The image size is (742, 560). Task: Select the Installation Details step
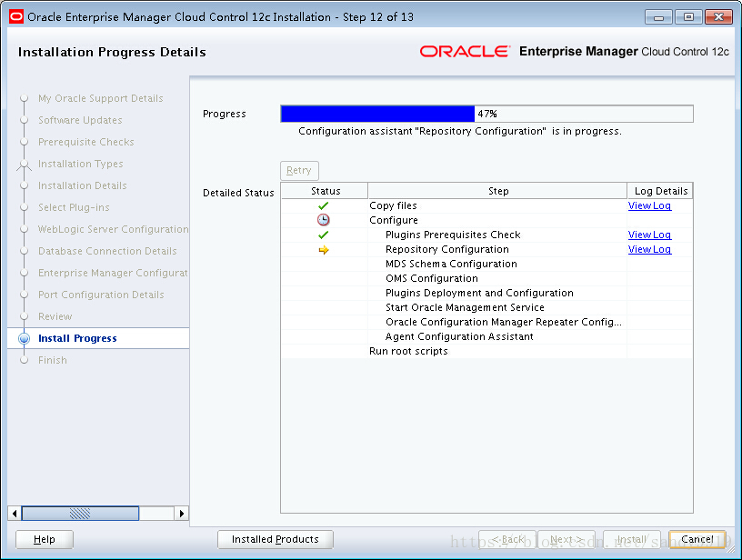tap(83, 185)
